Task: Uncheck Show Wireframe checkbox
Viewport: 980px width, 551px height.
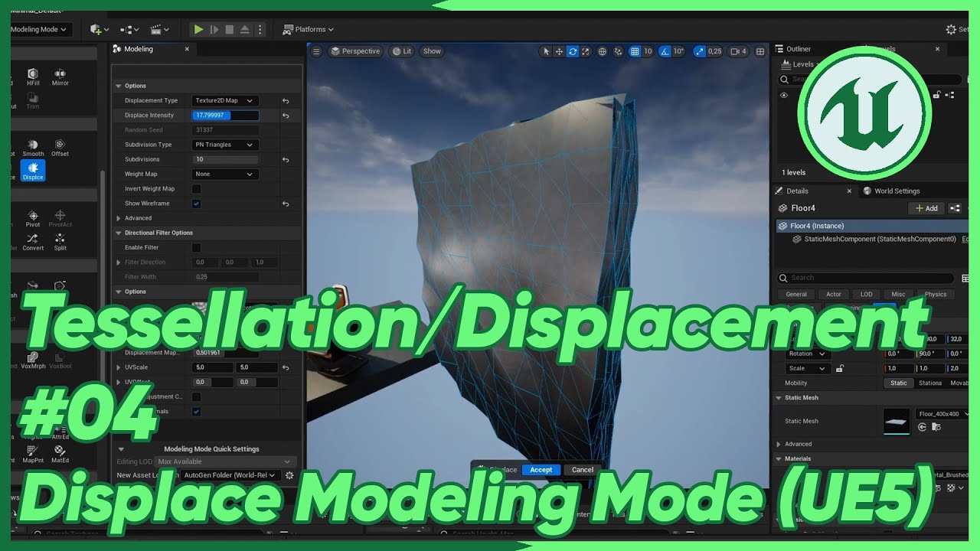Action: click(196, 204)
